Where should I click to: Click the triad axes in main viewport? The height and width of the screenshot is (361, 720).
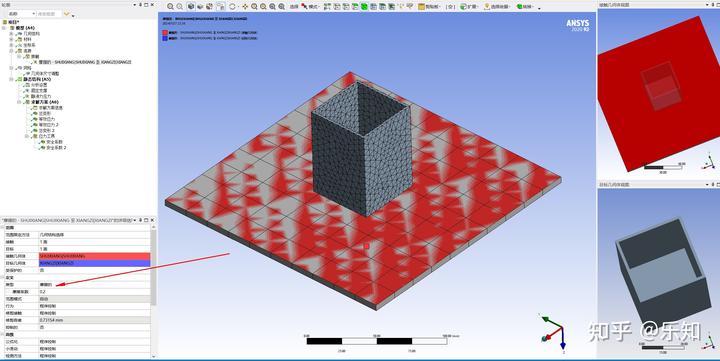click(554, 332)
